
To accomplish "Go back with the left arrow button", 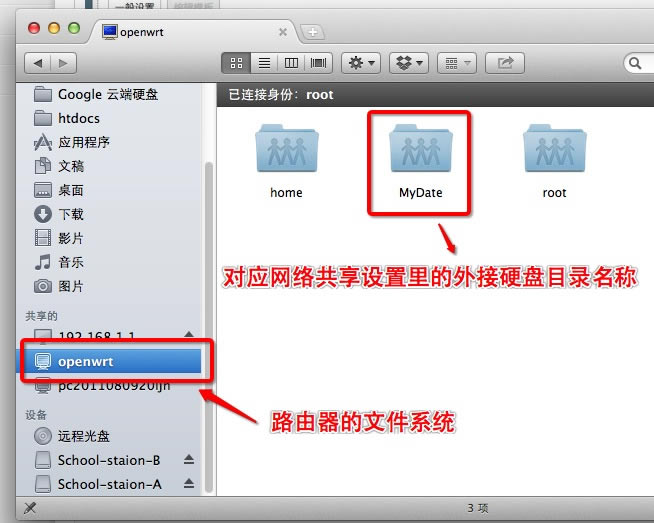I will tap(38, 63).
